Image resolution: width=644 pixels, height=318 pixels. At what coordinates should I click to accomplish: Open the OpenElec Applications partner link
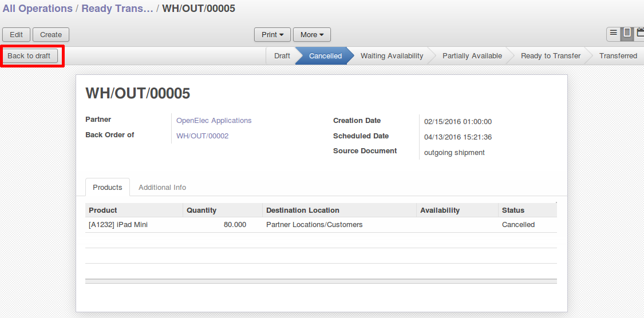(214, 121)
